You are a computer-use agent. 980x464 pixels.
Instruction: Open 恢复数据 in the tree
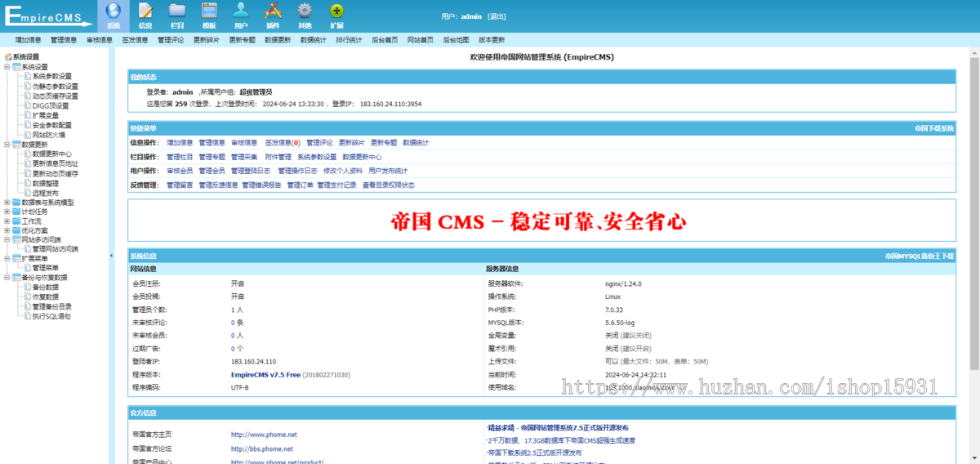(46, 297)
